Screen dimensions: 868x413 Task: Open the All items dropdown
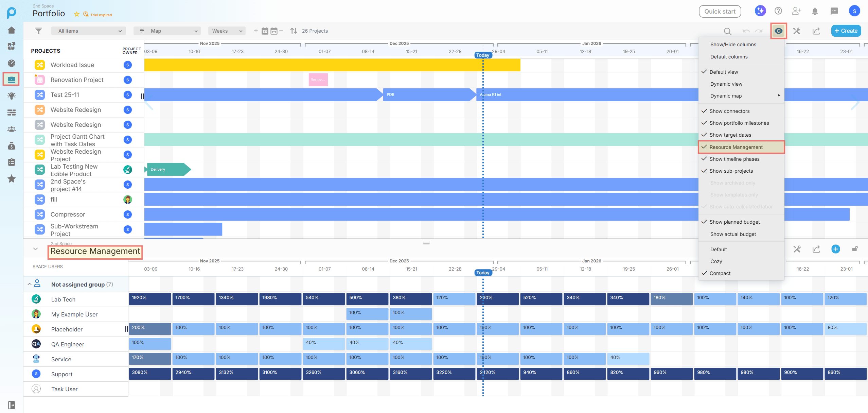88,31
